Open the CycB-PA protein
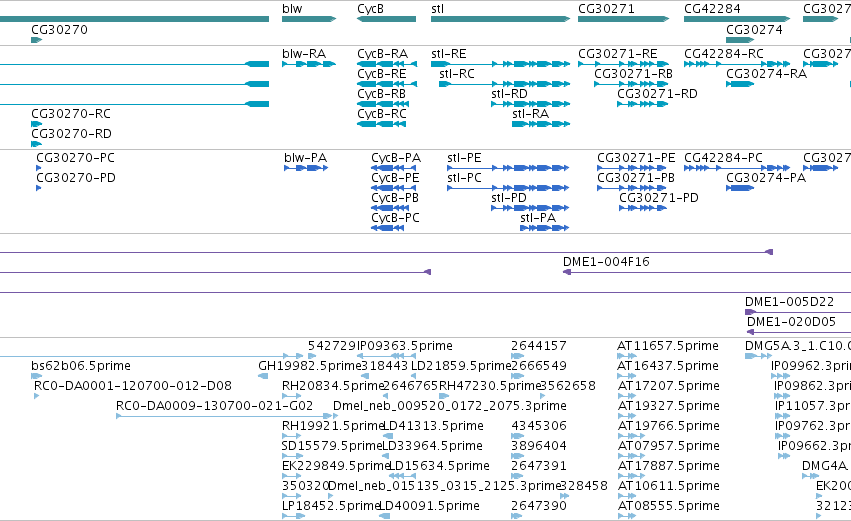This screenshot has width=851, height=521. tap(394, 168)
